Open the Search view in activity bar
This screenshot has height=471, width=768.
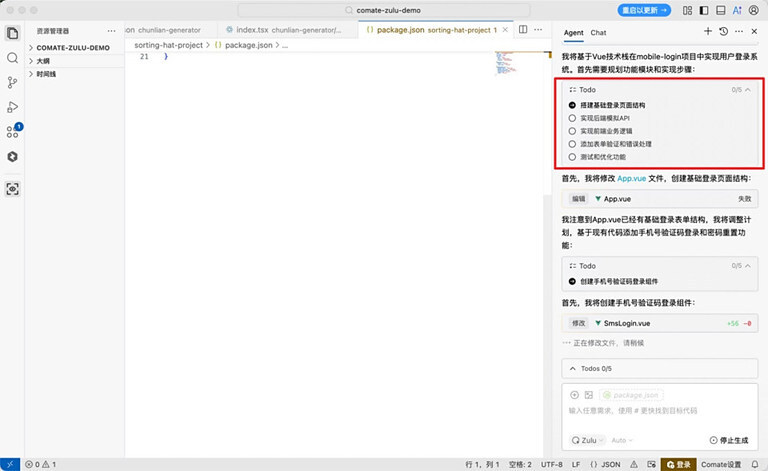pos(13,58)
